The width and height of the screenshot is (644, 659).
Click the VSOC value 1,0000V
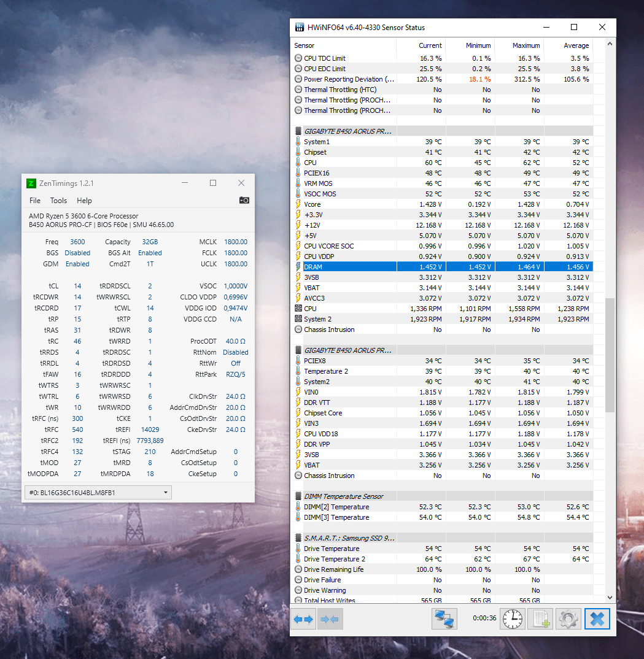pos(235,286)
